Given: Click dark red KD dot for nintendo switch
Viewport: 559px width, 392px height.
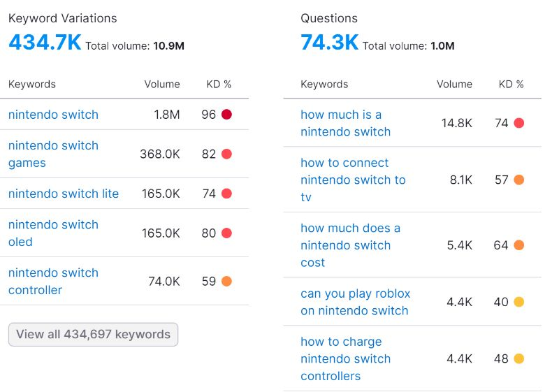Looking at the screenshot, I should (x=226, y=115).
